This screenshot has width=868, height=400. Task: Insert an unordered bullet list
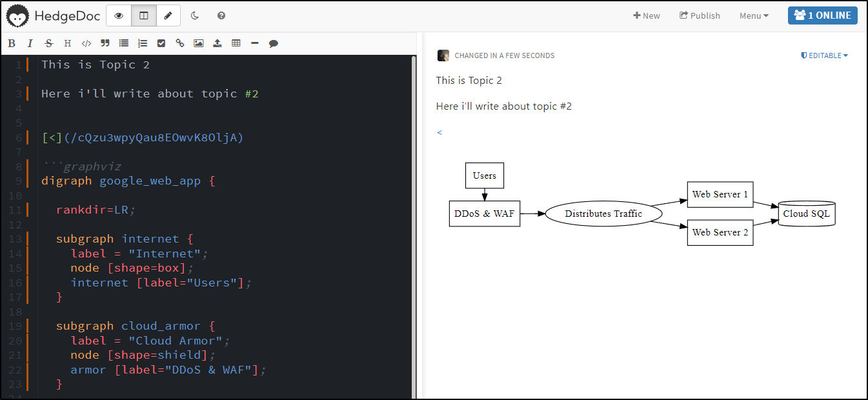tap(124, 43)
